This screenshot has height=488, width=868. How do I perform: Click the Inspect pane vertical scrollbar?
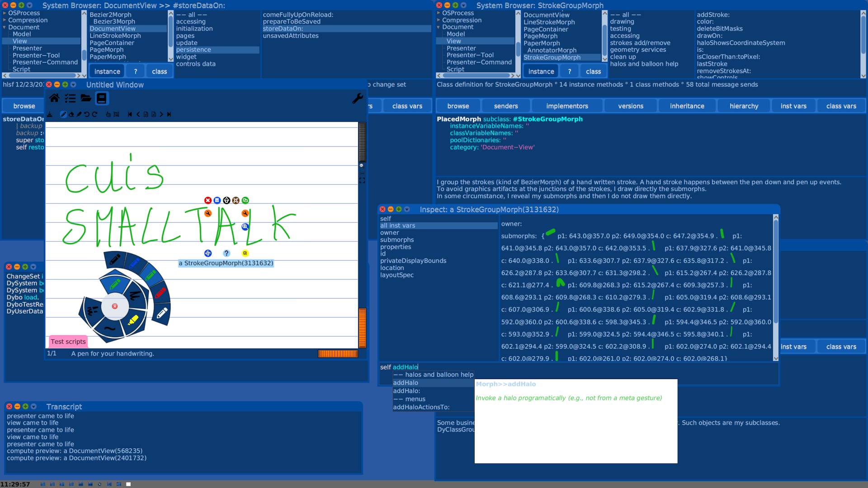click(776, 287)
